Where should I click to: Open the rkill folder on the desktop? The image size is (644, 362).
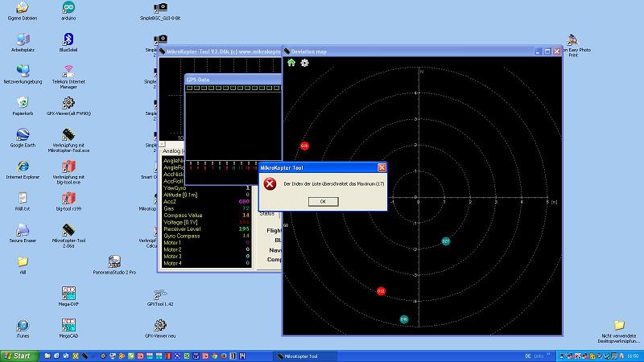(23, 265)
